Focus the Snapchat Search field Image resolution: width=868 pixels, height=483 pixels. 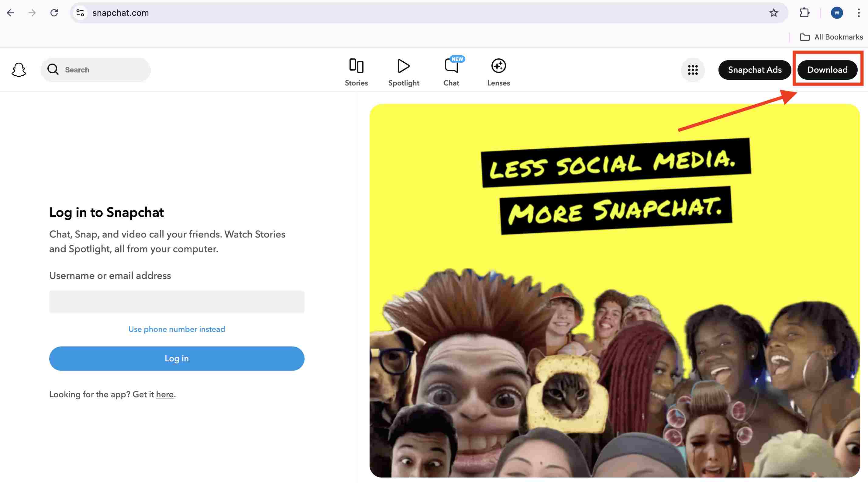96,70
